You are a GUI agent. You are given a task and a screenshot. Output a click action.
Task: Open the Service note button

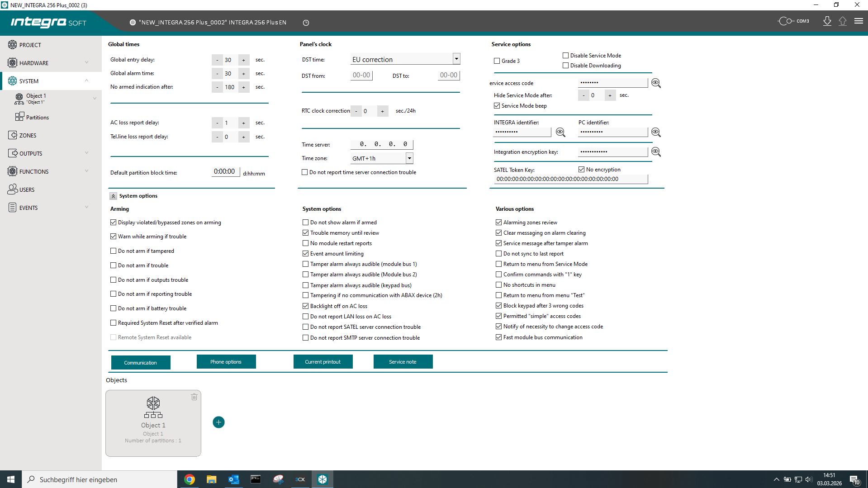point(403,362)
